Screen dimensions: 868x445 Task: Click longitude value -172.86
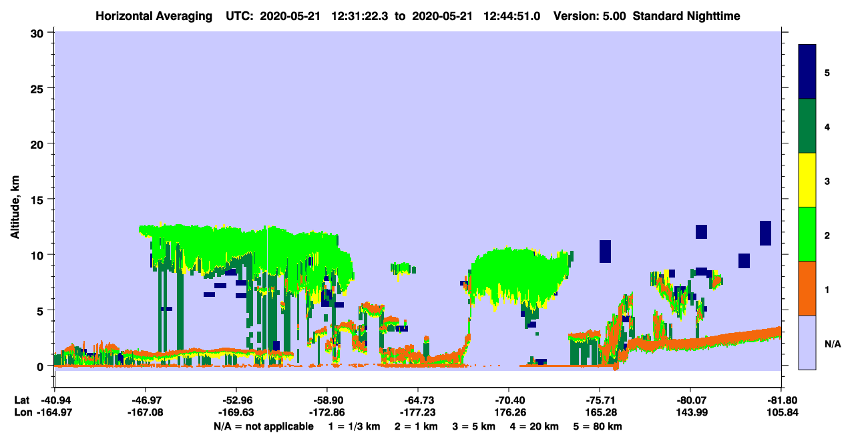click(327, 412)
